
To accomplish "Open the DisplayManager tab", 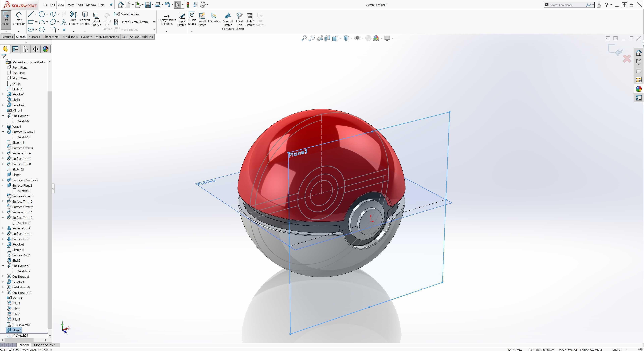I will 45,49.
